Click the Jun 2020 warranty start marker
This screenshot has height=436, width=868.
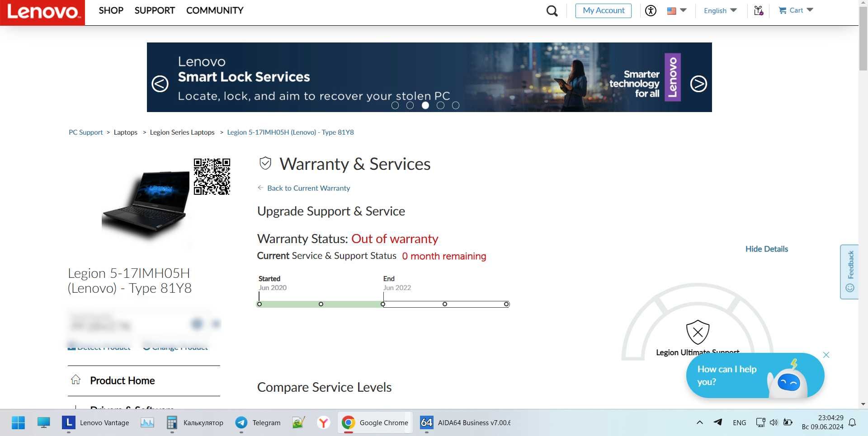[x=259, y=304]
